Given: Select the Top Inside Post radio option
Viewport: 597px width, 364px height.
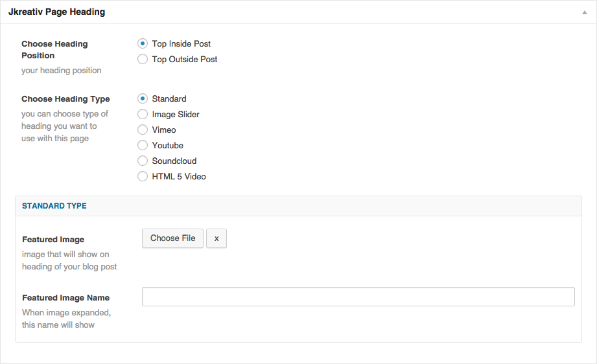Looking at the screenshot, I should point(143,44).
